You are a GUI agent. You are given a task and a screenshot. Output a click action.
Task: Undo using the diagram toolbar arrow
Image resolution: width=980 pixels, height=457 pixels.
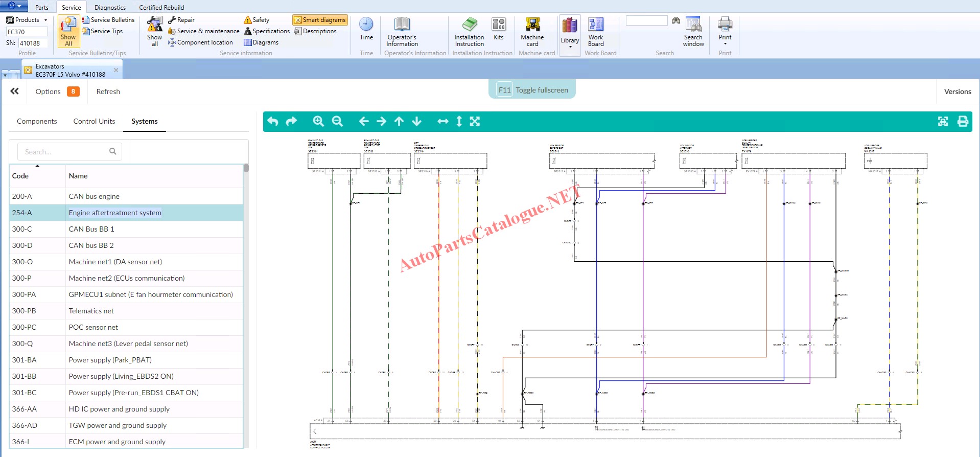[273, 121]
